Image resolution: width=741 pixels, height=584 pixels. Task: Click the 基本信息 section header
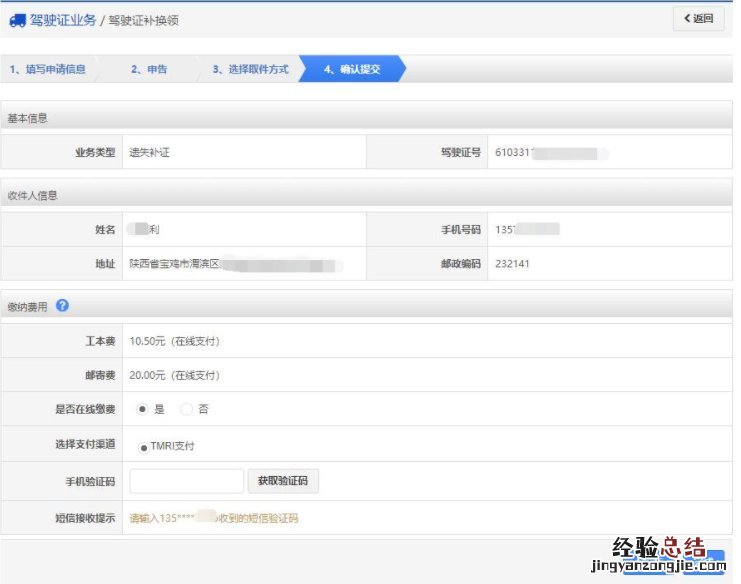tap(28, 118)
